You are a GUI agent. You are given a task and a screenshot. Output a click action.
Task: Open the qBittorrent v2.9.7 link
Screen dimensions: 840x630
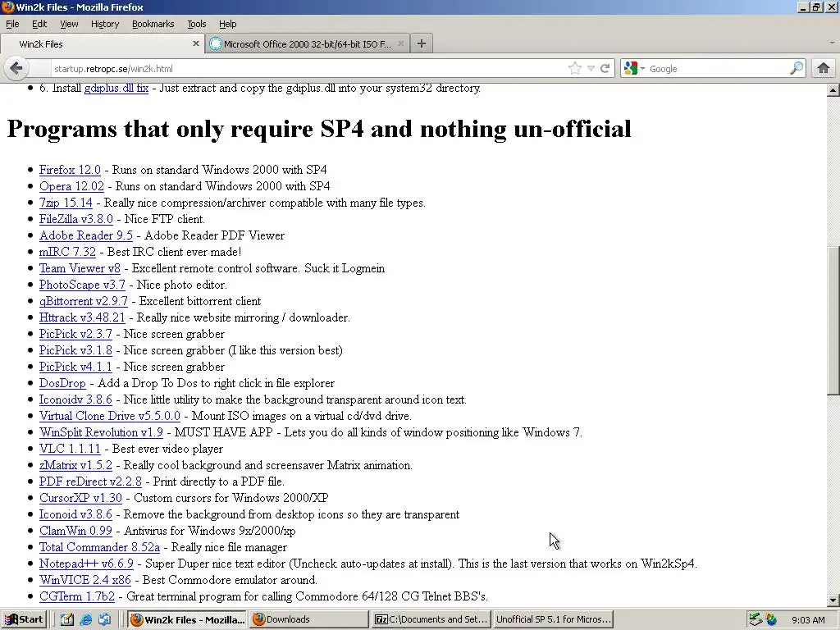(84, 301)
